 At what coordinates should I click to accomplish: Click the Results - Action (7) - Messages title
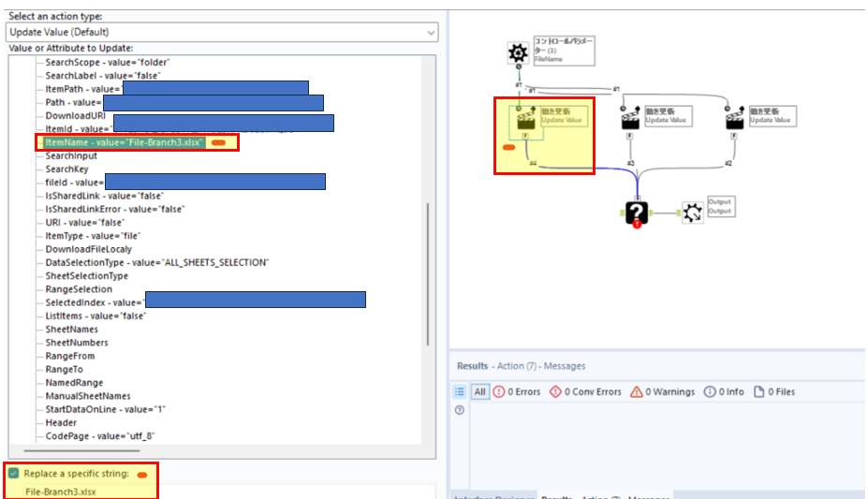point(521,366)
